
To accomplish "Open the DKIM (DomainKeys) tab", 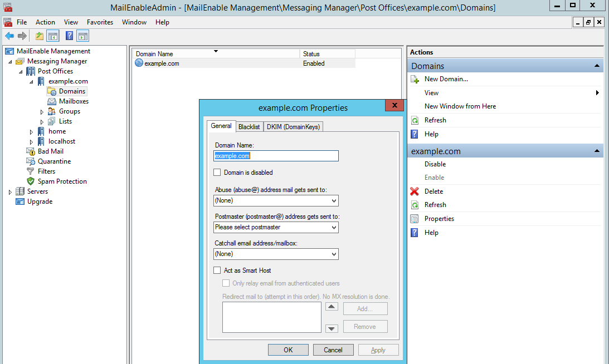I will (293, 127).
